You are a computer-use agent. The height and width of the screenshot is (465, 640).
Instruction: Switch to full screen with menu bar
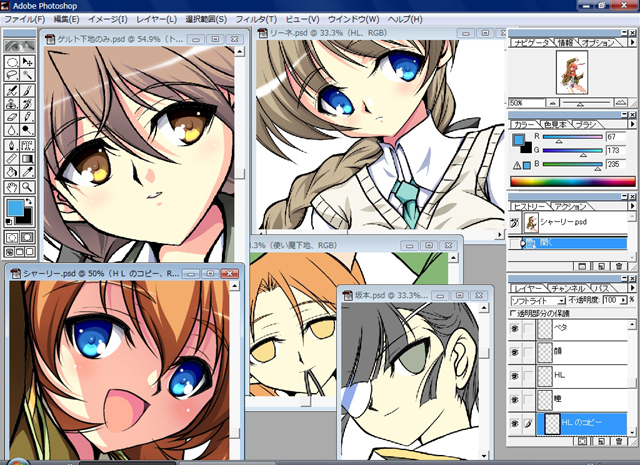(20, 252)
